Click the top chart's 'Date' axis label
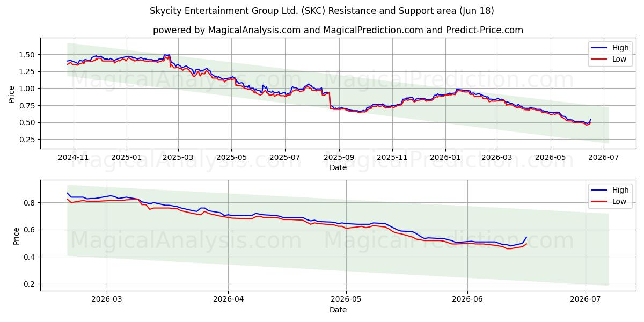The image size is (644, 322). 338,167
